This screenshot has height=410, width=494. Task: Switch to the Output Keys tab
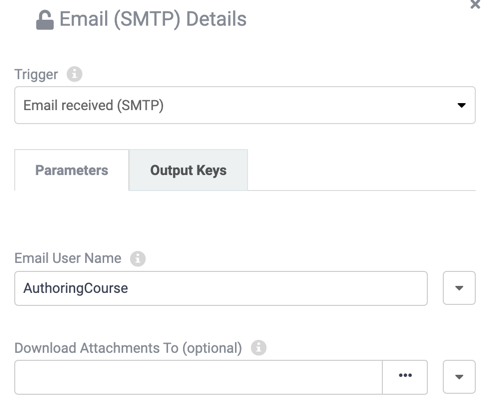pos(188,170)
